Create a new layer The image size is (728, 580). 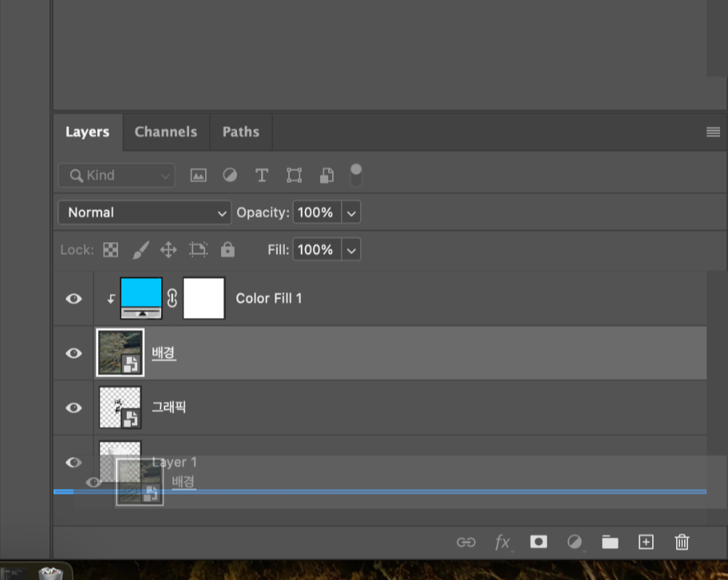click(x=646, y=542)
